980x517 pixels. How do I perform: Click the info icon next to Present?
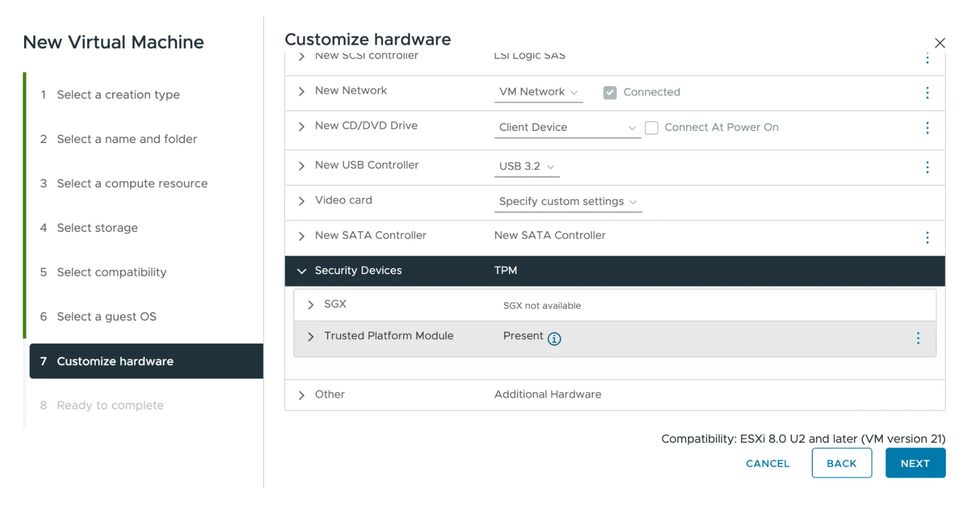(x=554, y=339)
